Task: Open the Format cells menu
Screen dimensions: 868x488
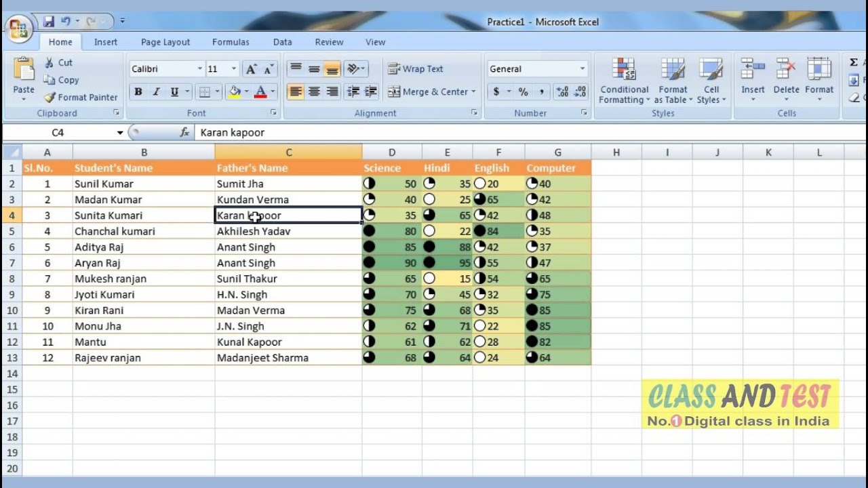Action: pyautogui.click(x=819, y=81)
